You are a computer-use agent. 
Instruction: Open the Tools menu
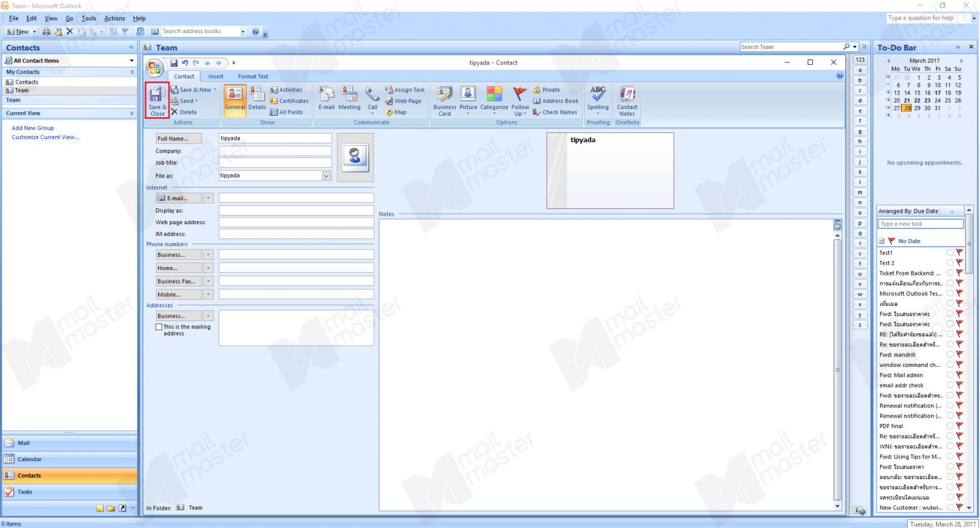[89, 18]
